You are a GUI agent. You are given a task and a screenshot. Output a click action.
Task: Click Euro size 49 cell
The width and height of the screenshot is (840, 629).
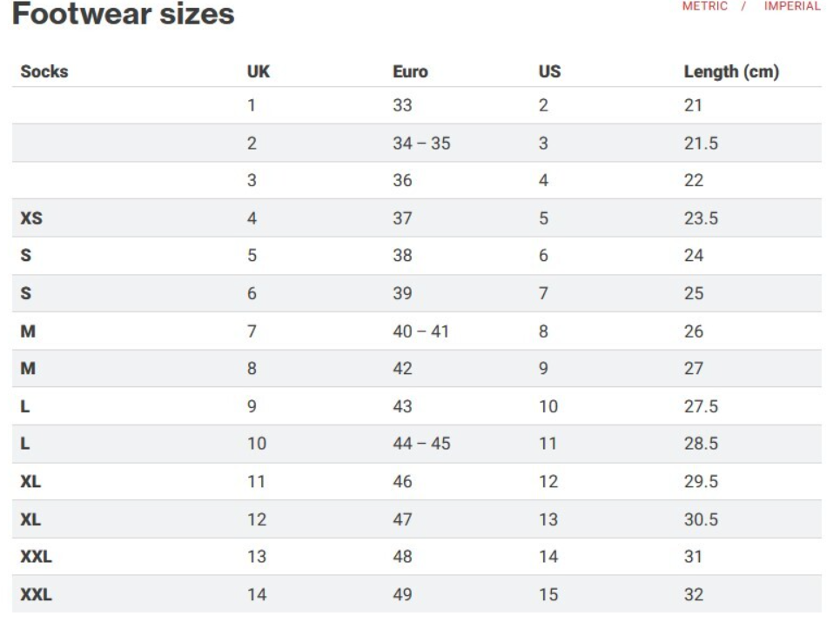[402, 594]
